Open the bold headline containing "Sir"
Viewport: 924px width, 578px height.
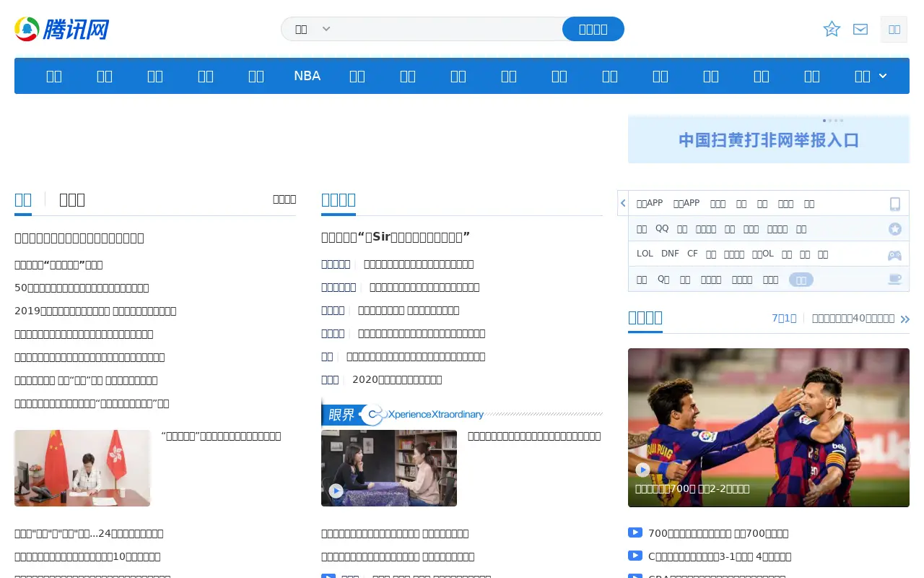click(x=396, y=237)
